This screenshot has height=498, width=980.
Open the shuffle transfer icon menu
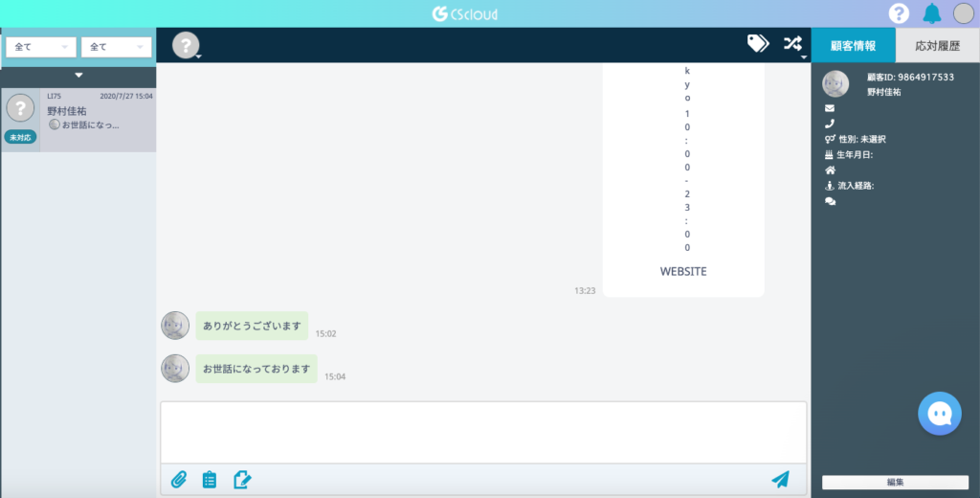point(793,44)
